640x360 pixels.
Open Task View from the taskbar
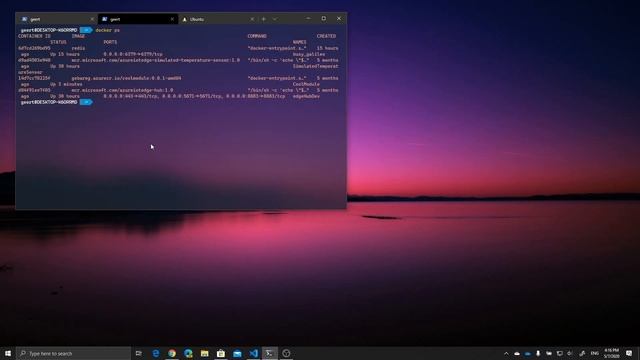(139, 353)
